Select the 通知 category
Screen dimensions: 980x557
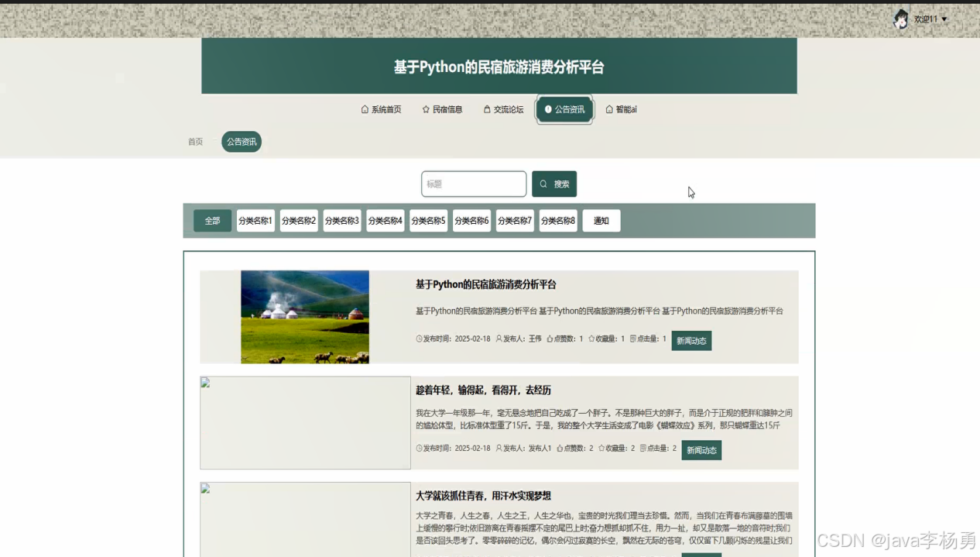601,221
